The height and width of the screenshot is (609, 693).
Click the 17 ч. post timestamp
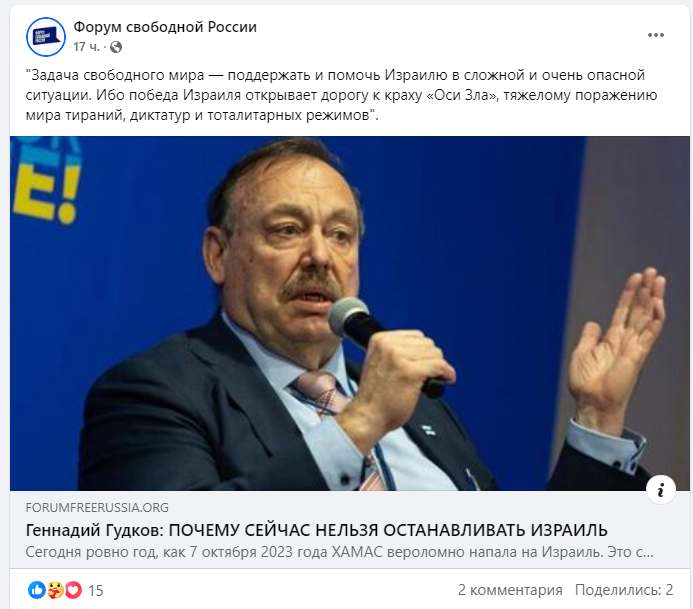[87, 47]
